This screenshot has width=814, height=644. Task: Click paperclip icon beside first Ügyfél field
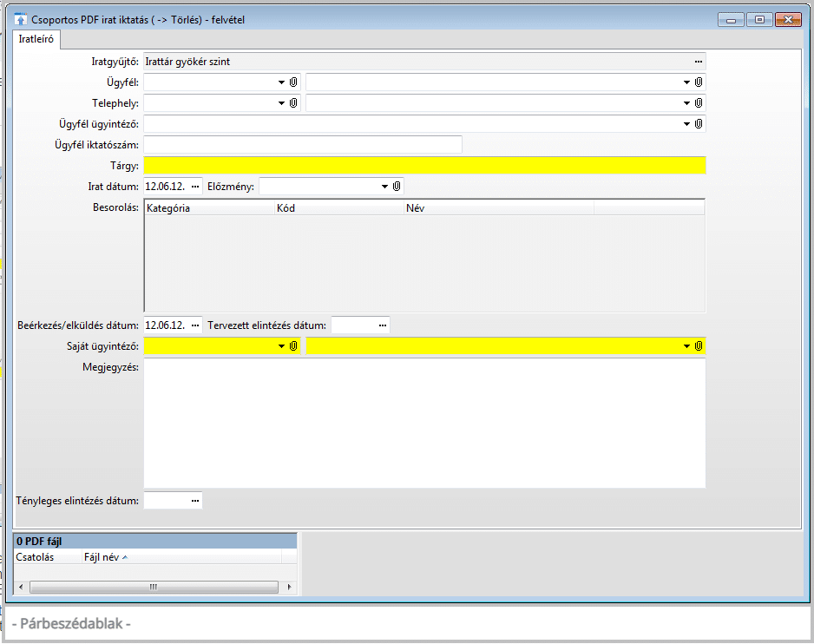[294, 82]
